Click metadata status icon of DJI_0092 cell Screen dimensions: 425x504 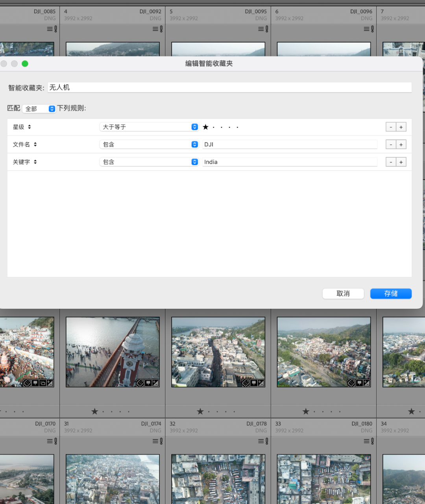(x=157, y=29)
